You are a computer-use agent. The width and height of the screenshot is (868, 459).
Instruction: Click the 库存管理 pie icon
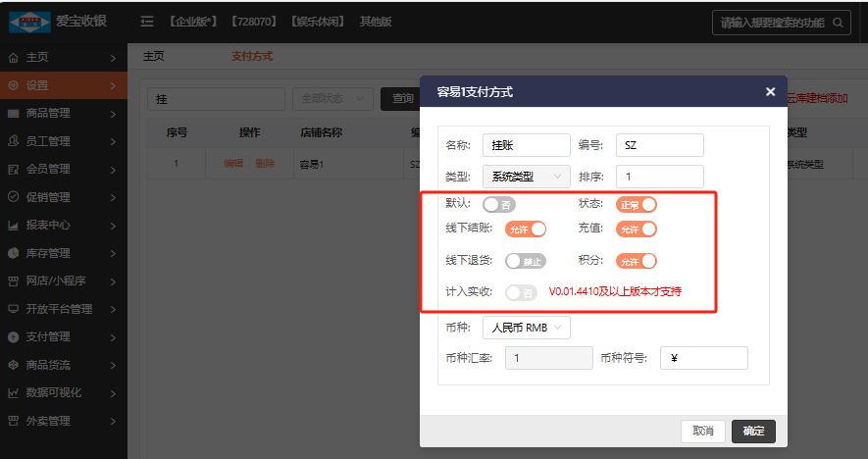coord(14,253)
